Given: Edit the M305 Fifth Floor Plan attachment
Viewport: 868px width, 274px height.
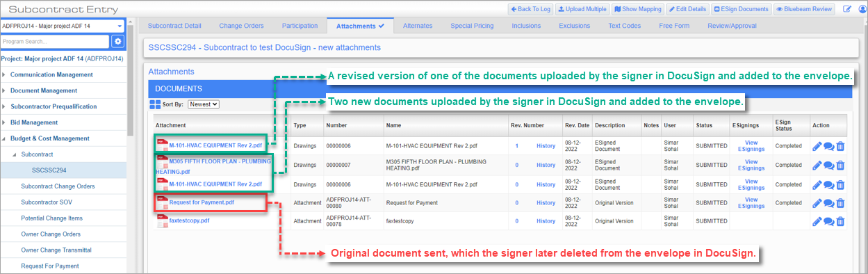Looking at the screenshot, I should pyautogui.click(x=817, y=165).
